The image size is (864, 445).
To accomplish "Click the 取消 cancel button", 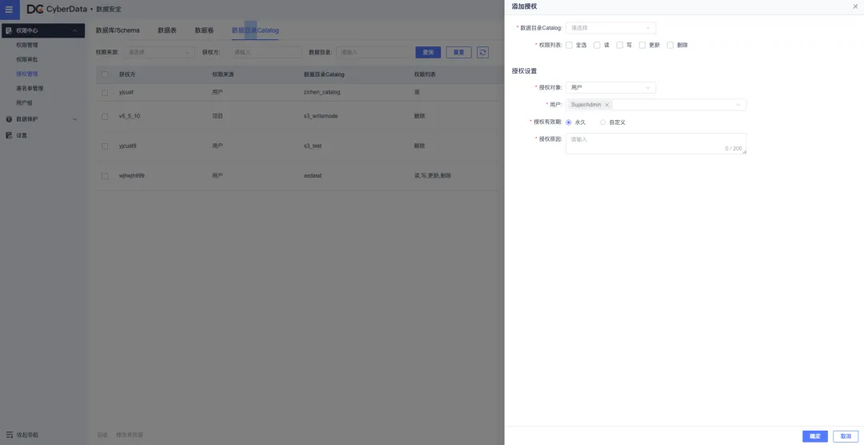I will click(x=846, y=436).
